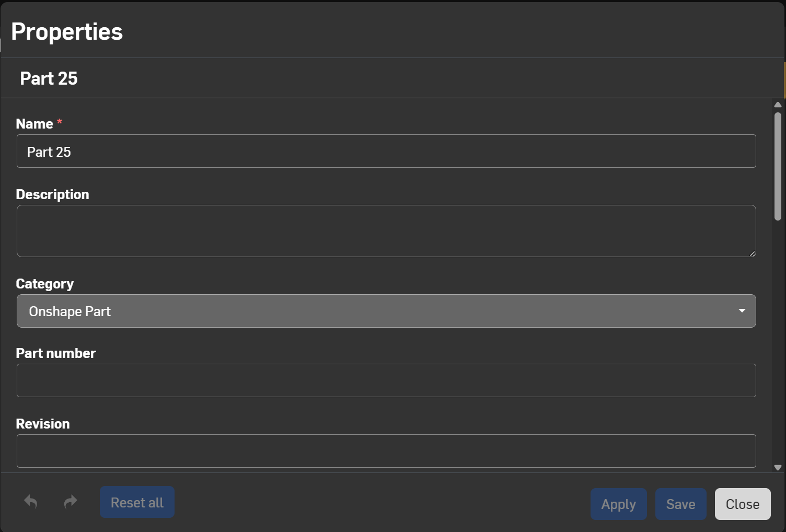Click the Name required field label
This screenshot has width=786, height=532.
tap(34, 124)
